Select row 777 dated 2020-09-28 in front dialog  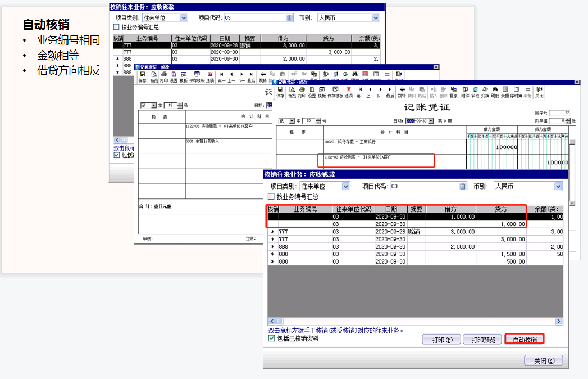tap(415, 232)
